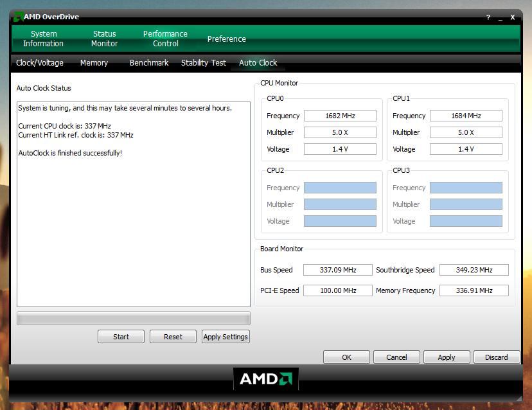
Task: Click the empty CPU3 Frequency field
Action: (466, 188)
